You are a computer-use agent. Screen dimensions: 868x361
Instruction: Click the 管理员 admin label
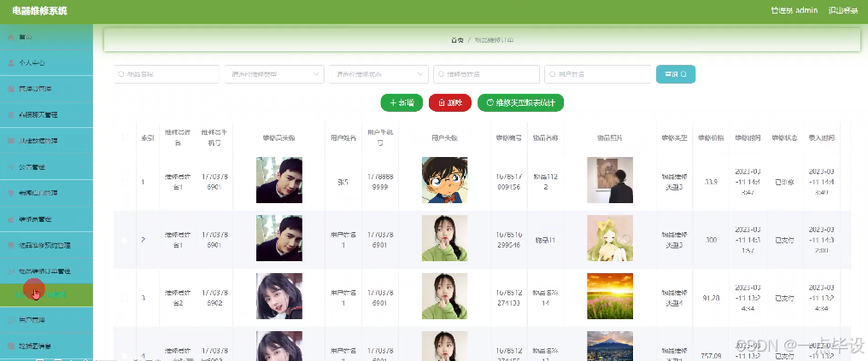click(795, 10)
